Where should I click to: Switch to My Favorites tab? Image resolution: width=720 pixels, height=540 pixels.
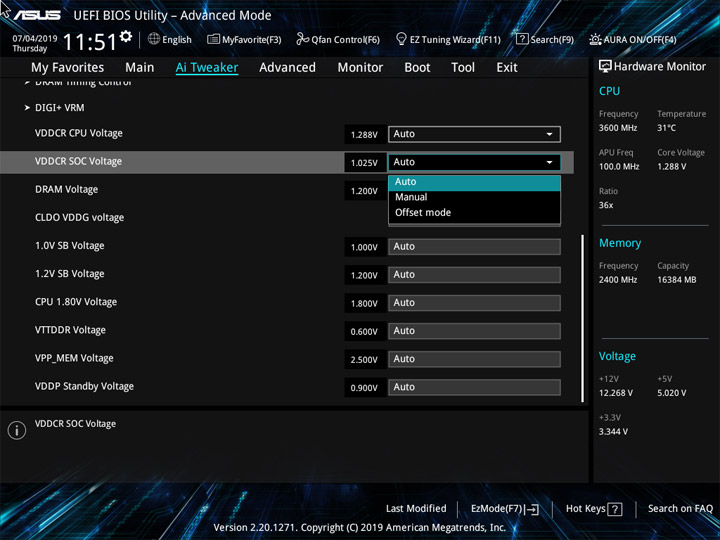point(68,68)
